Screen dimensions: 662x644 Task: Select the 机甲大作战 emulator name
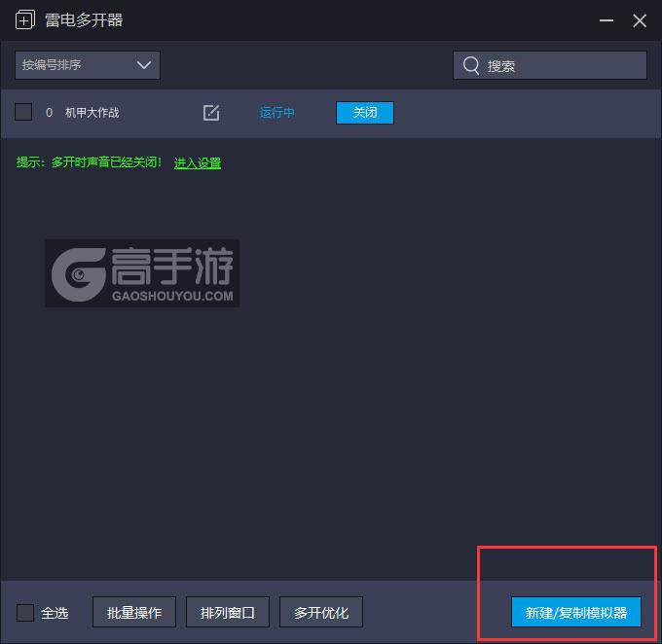(92, 113)
